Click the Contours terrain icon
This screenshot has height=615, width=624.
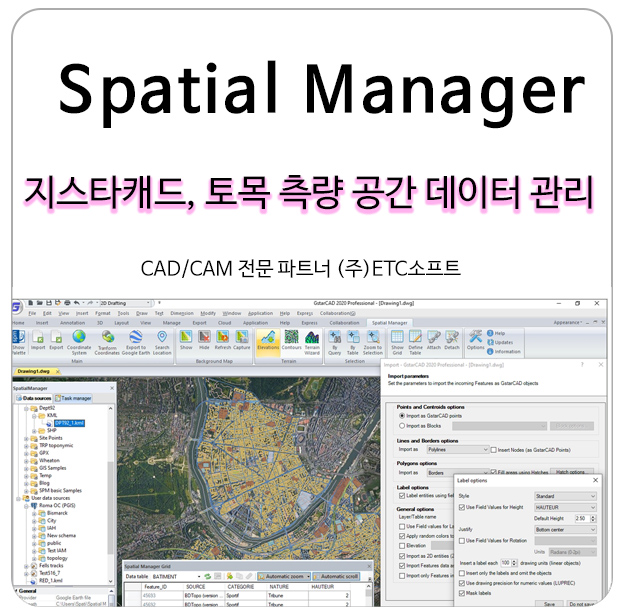coord(291,340)
